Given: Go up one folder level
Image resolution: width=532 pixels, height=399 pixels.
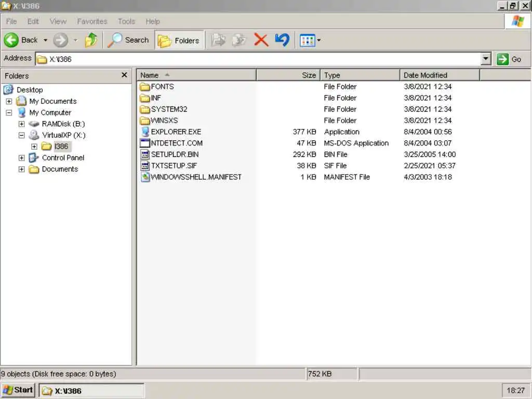Looking at the screenshot, I should click(x=91, y=40).
